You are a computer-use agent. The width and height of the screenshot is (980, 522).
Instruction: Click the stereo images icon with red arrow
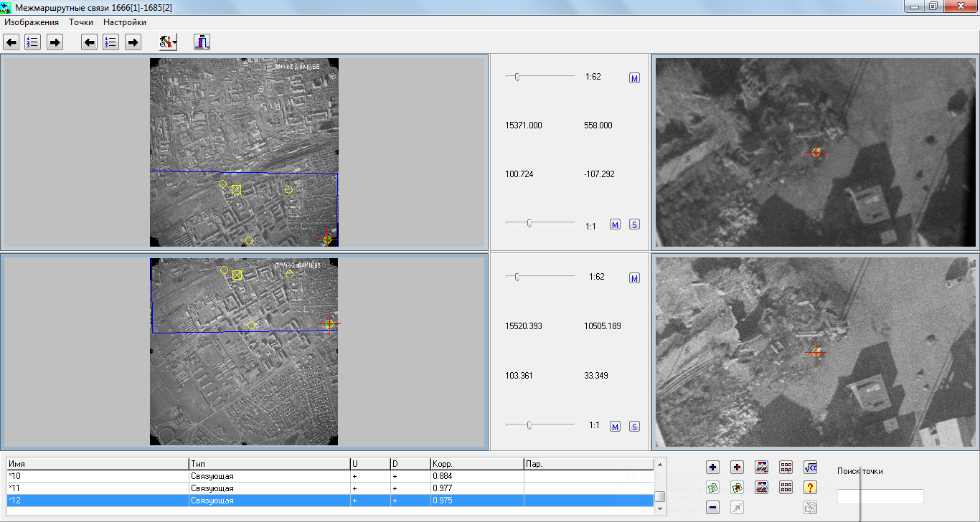pos(762,488)
